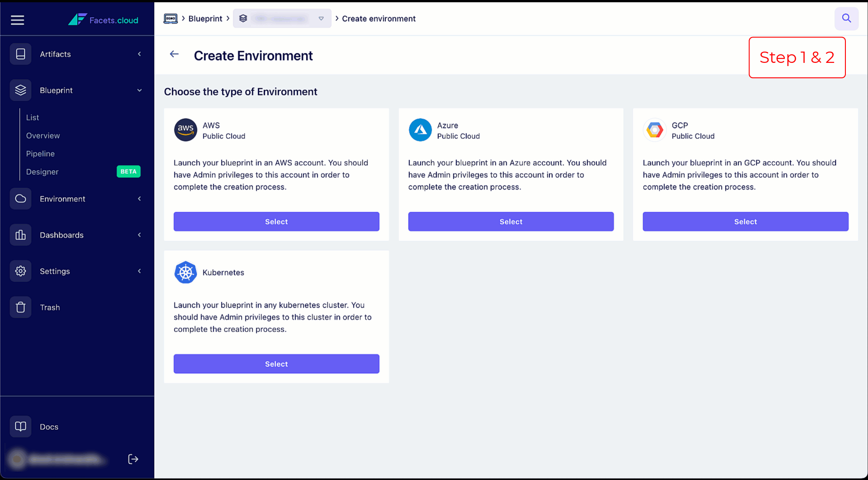
Task: Click the GCP description text
Action: pos(740,175)
